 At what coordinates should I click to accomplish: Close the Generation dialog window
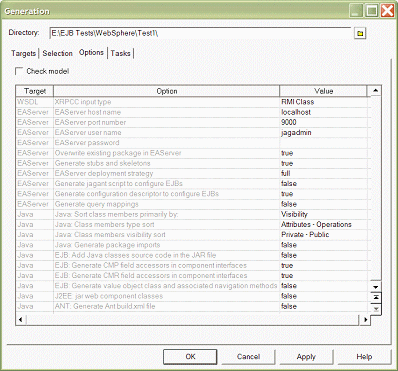[x=387, y=11]
